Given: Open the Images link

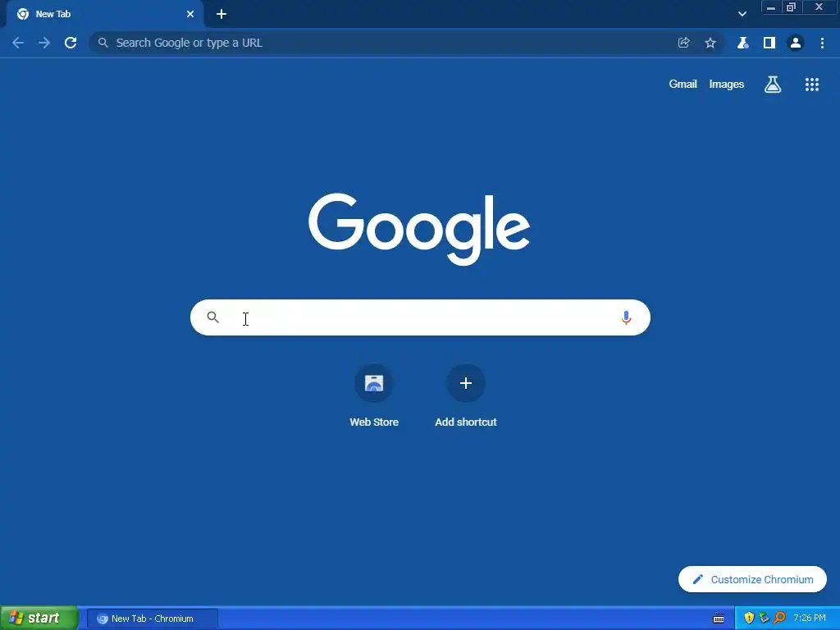Looking at the screenshot, I should pos(727,84).
